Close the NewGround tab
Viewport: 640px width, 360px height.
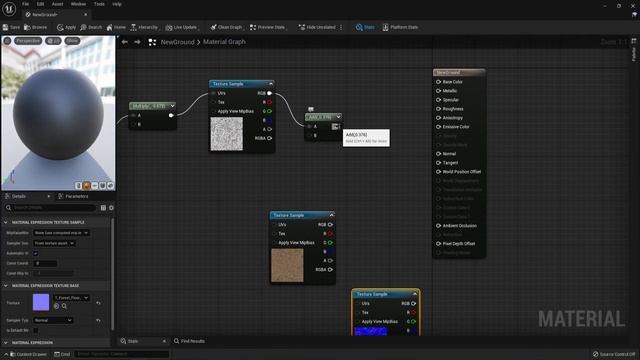point(85,15)
